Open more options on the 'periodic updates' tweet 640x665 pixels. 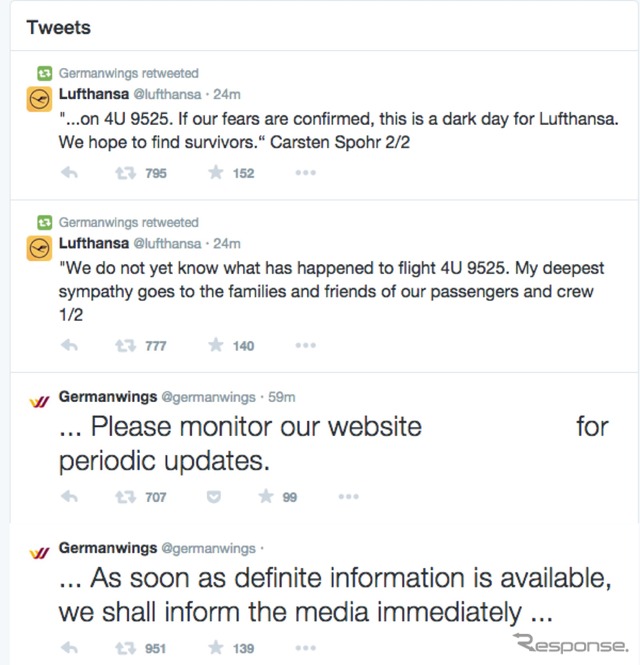click(349, 496)
